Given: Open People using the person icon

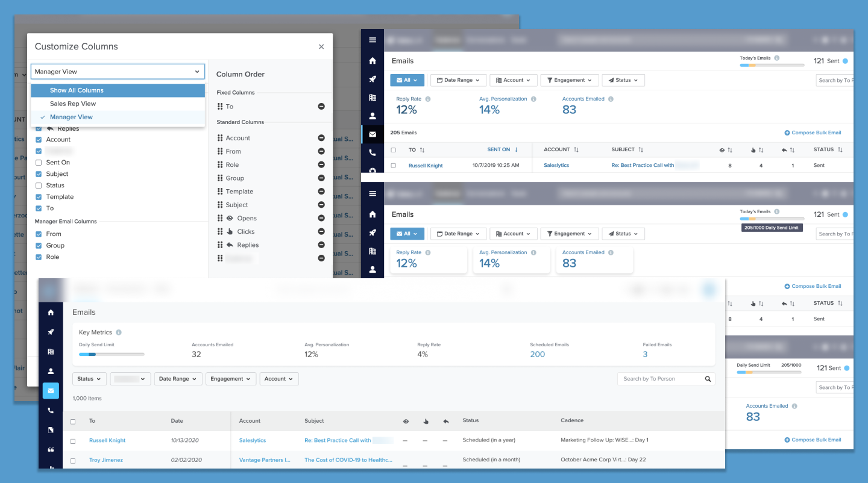Looking at the screenshot, I should click(51, 370).
